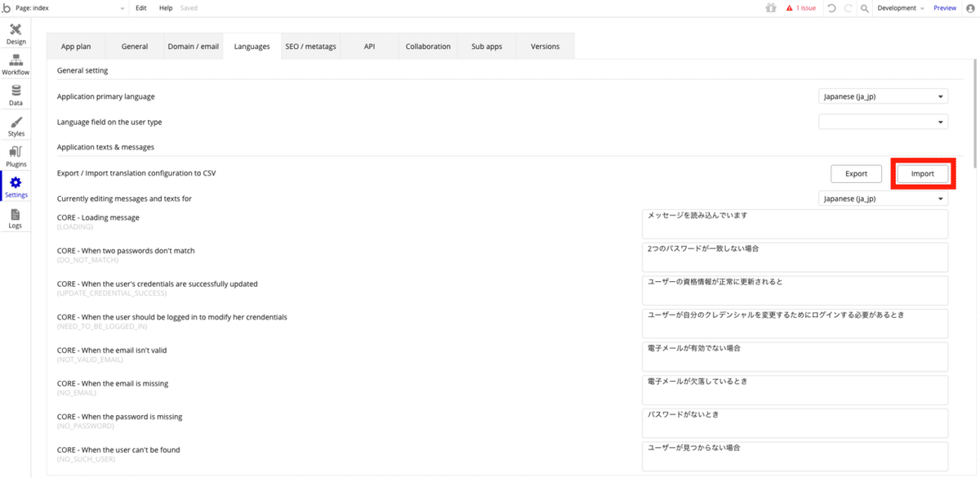Open the Design section in sidebar
Screen dimensions: 980x478
[x=16, y=34]
